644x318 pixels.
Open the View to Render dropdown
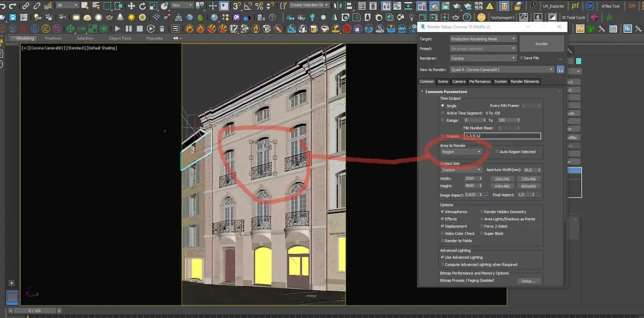502,70
